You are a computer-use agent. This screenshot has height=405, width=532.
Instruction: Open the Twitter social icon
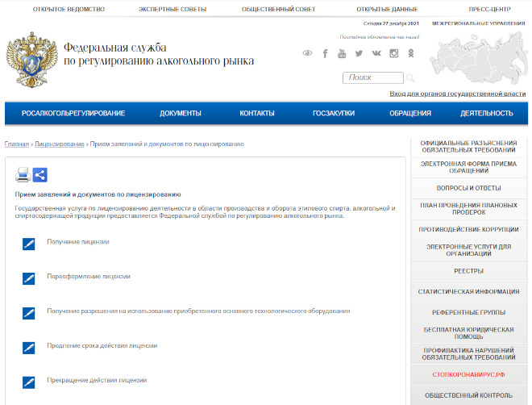coord(359,53)
